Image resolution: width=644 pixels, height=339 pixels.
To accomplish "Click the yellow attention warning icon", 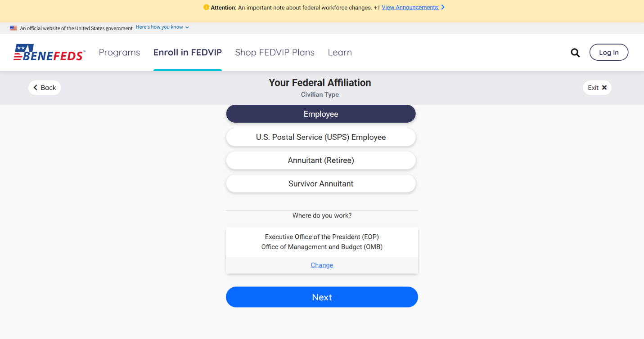I will click(x=206, y=7).
